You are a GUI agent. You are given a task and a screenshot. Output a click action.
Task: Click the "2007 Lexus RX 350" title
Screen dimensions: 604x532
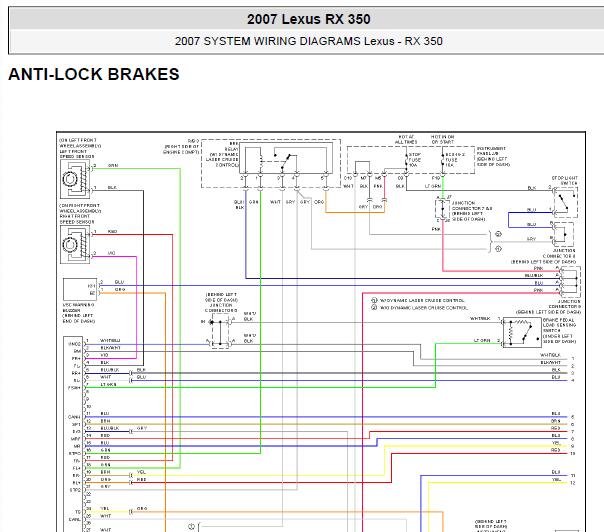tap(309, 19)
